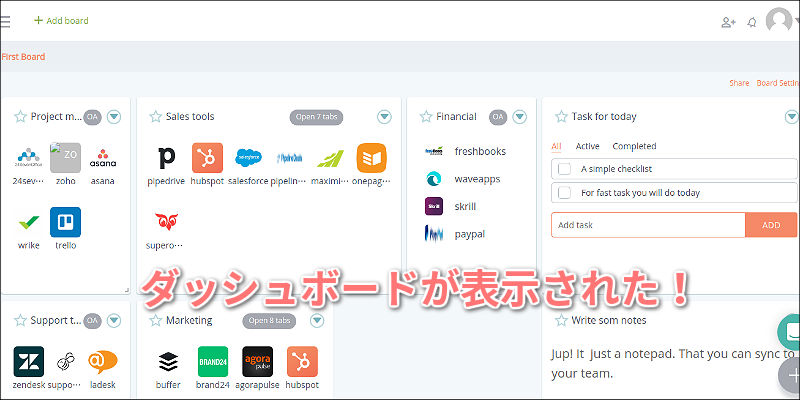
Task: Open the pipedrive bookmark icon
Action: (x=166, y=158)
